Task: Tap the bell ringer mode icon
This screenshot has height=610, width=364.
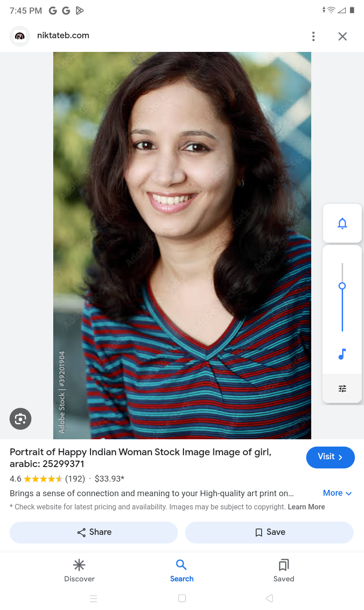Action: pos(342,224)
